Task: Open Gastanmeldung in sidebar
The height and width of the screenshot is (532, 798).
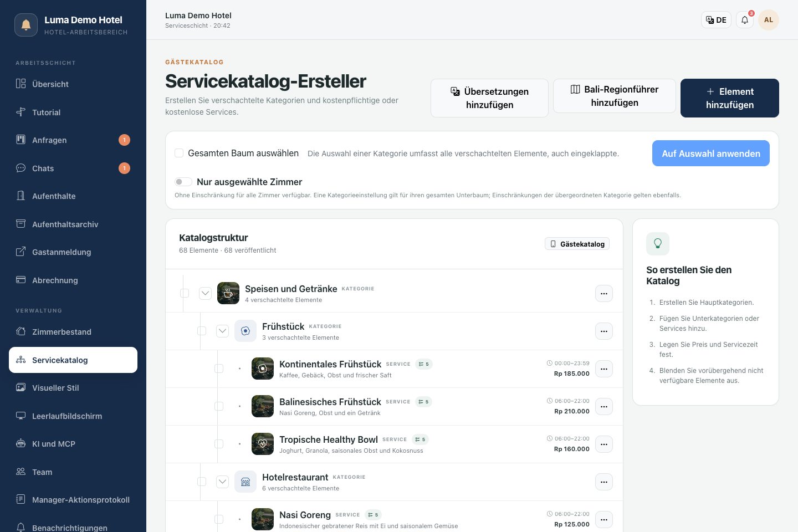Action: tap(73, 252)
